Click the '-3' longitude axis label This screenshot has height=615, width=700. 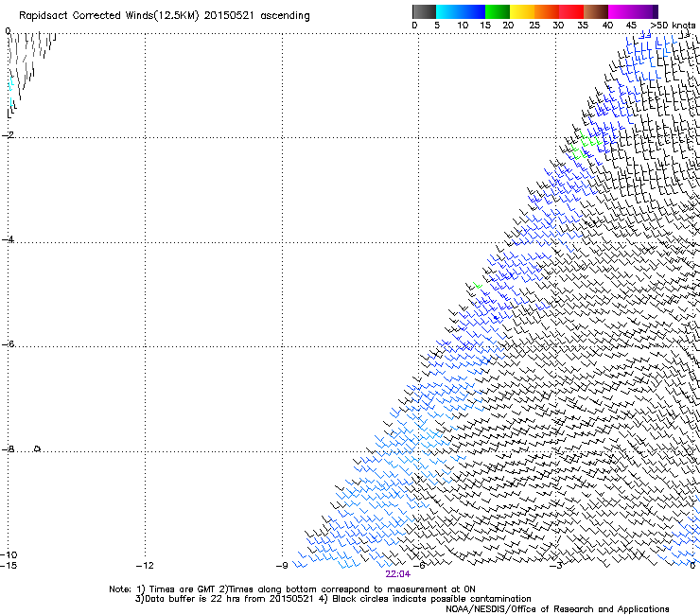[x=556, y=566]
